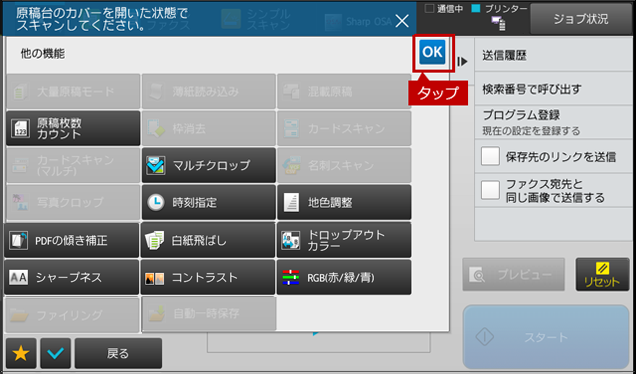Tap the greyed カードスキャン button
The image size is (636, 374).
click(344, 129)
